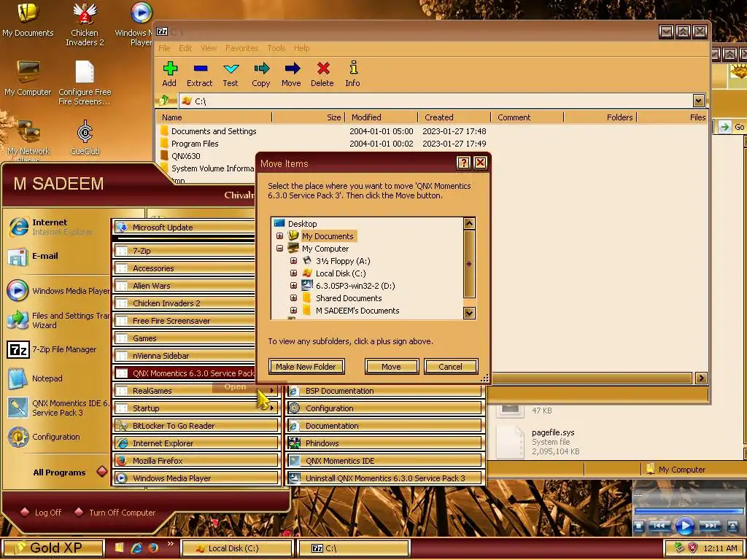Open Configure Free Fire Screensaver desktop file

pos(85,83)
